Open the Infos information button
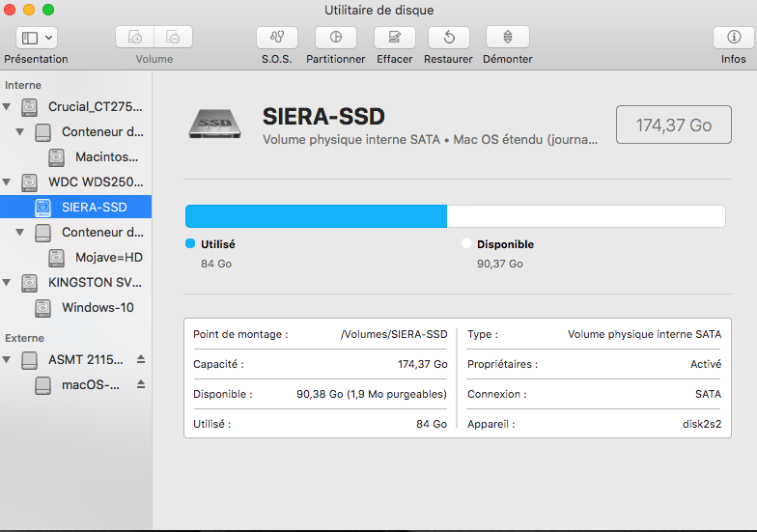 tap(734, 37)
